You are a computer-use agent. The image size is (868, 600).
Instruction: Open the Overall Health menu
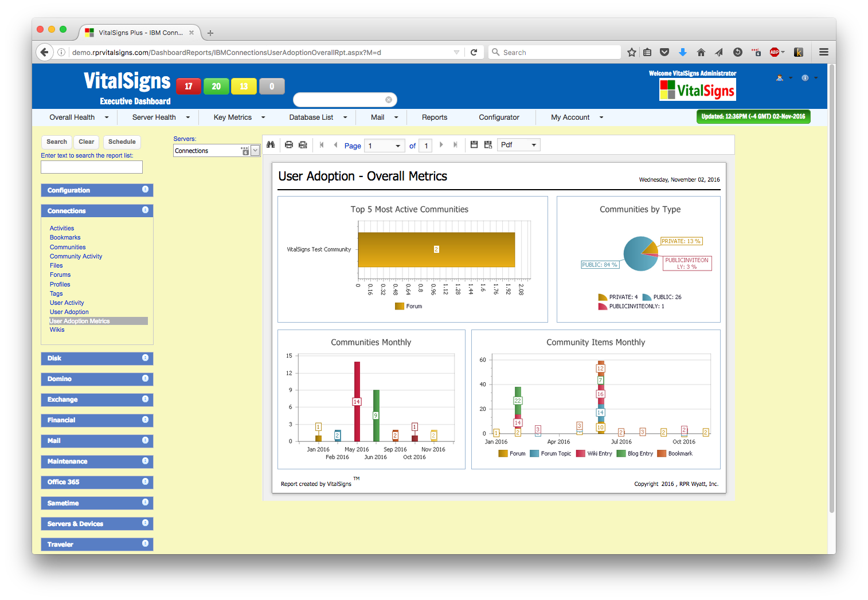coord(79,117)
